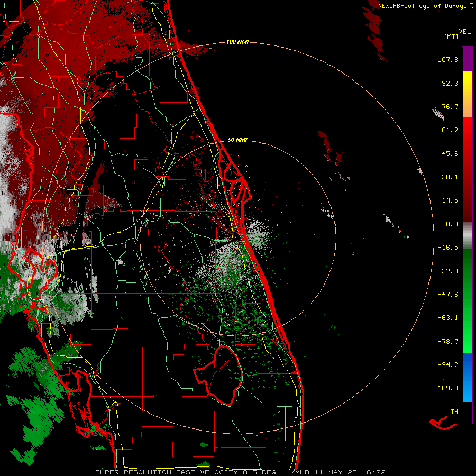Click the -94.2 velocity scale label
The image size is (476, 476).
(448, 364)
